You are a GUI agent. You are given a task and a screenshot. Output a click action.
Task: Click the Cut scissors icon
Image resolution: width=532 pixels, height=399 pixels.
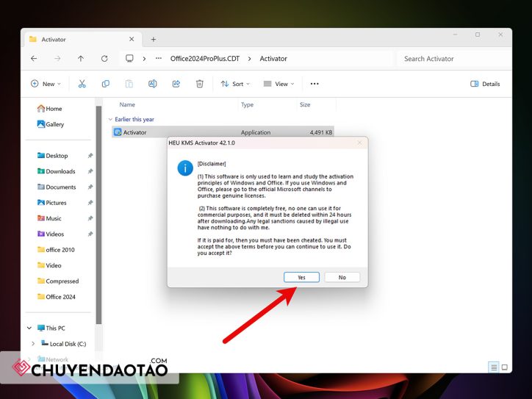click(82, 84)
